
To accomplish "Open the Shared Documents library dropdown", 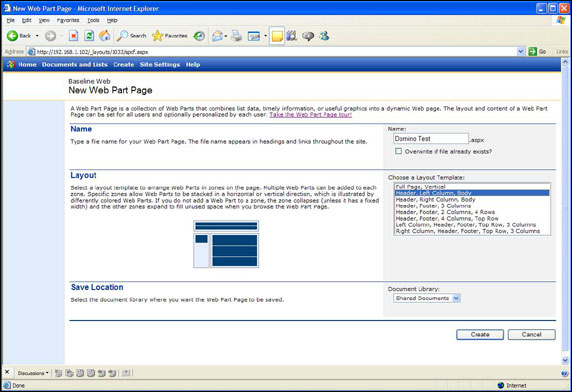I will pos(427,298).
